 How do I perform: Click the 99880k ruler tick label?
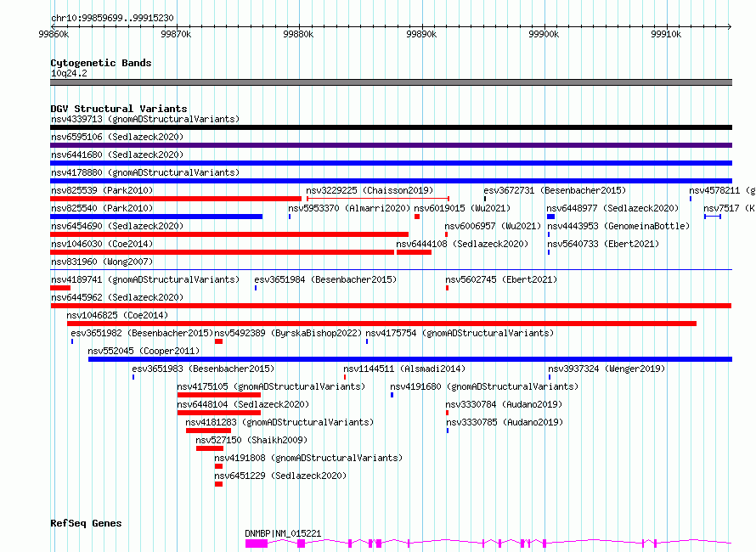pyautogui.click(x=298, y=34)
